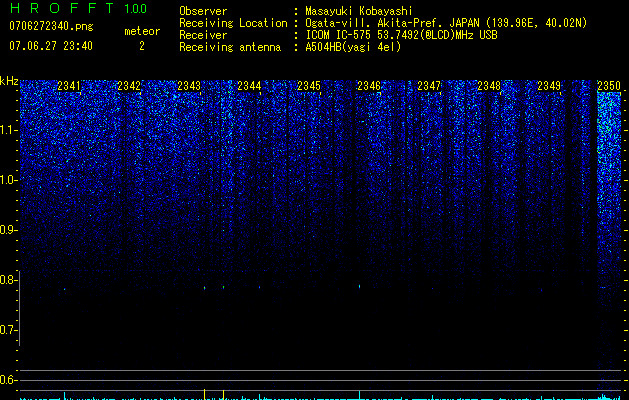Click the kHz axis unit label
The height and width of the screenshot is (400, 629).
point(9,81)
